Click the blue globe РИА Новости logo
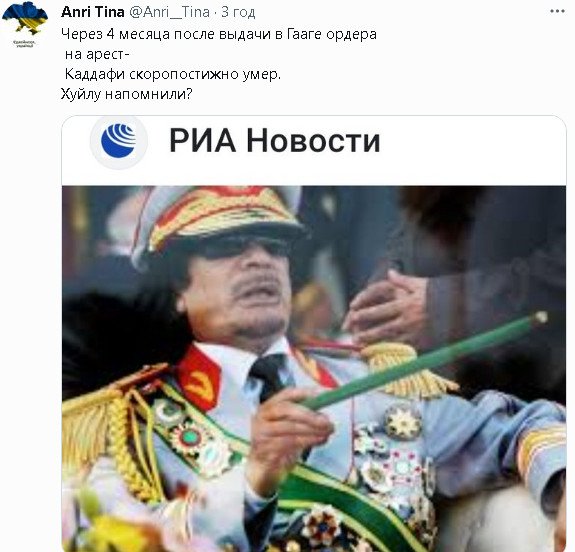 [118, 140]
